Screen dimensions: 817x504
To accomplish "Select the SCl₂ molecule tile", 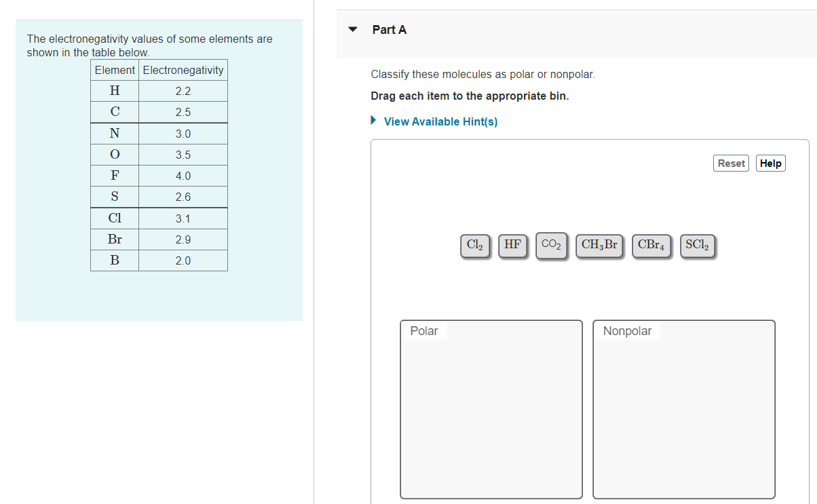I will tap(698, 246).
